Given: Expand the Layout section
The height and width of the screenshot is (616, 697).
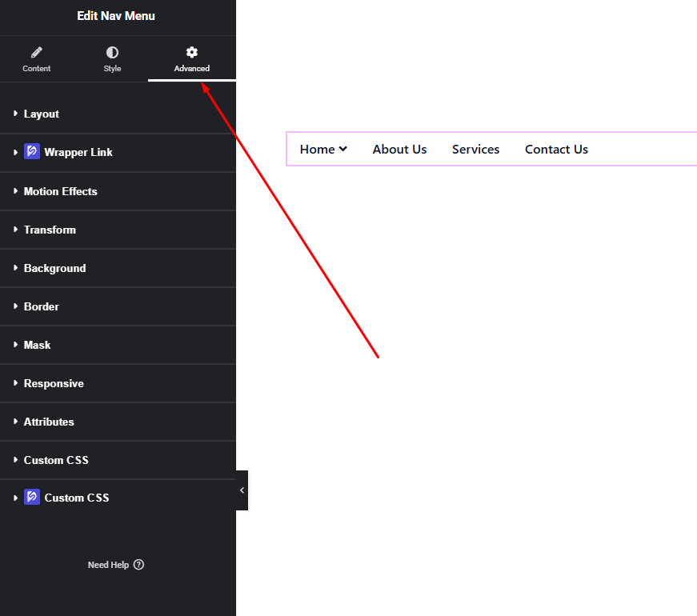Looking at the screenshot, I should [x=42, y=114].
